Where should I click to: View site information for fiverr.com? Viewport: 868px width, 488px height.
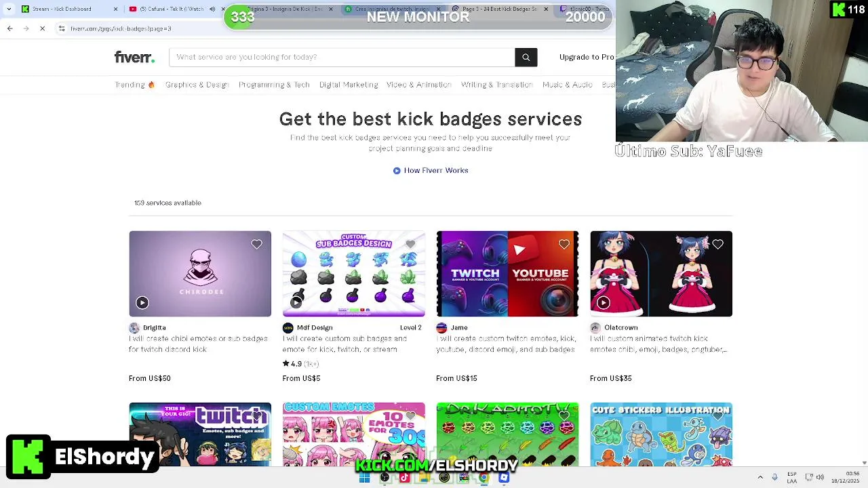[x=62, y=28]
